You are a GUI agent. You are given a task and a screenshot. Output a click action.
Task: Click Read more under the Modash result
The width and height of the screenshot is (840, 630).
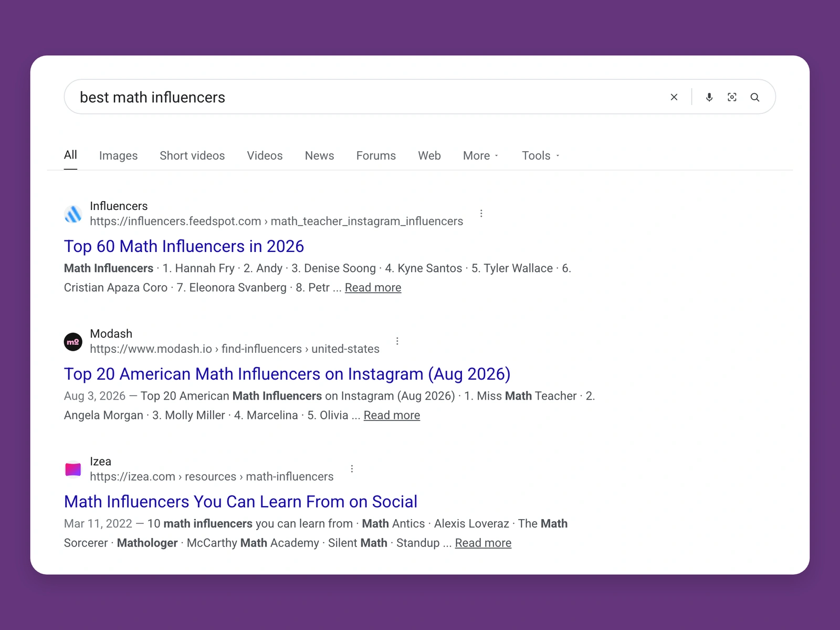click(392, 415)
